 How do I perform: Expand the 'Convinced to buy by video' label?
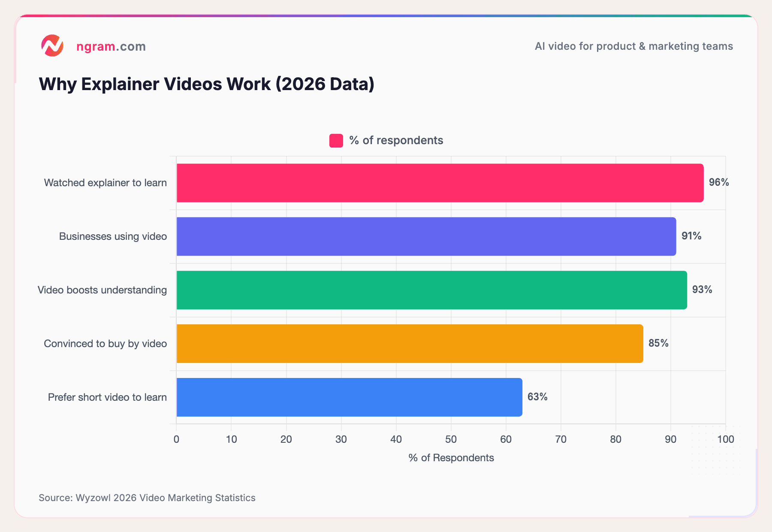(x=105, y=343)
